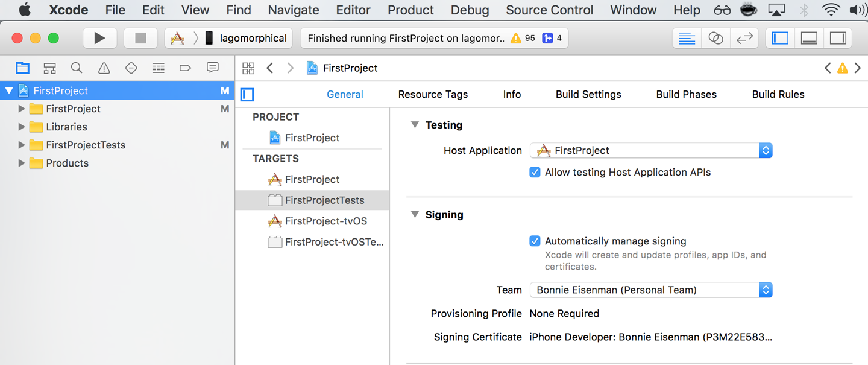Open the Team dropdown
Screen dimensions: 868x365
coord(650,290)
